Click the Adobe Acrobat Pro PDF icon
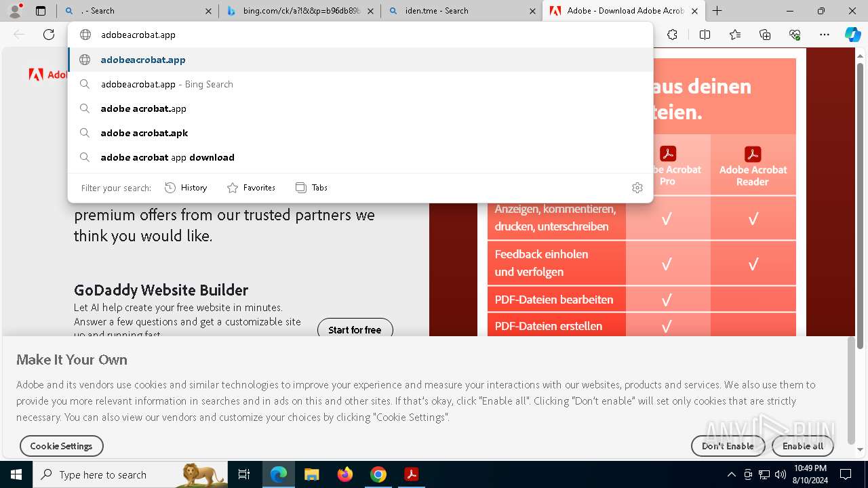This screenshot has height=488, width=868. (668, 154)
